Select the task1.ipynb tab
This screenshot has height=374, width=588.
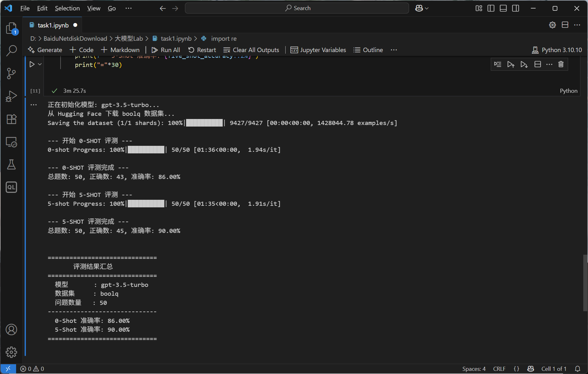(53, 25)
